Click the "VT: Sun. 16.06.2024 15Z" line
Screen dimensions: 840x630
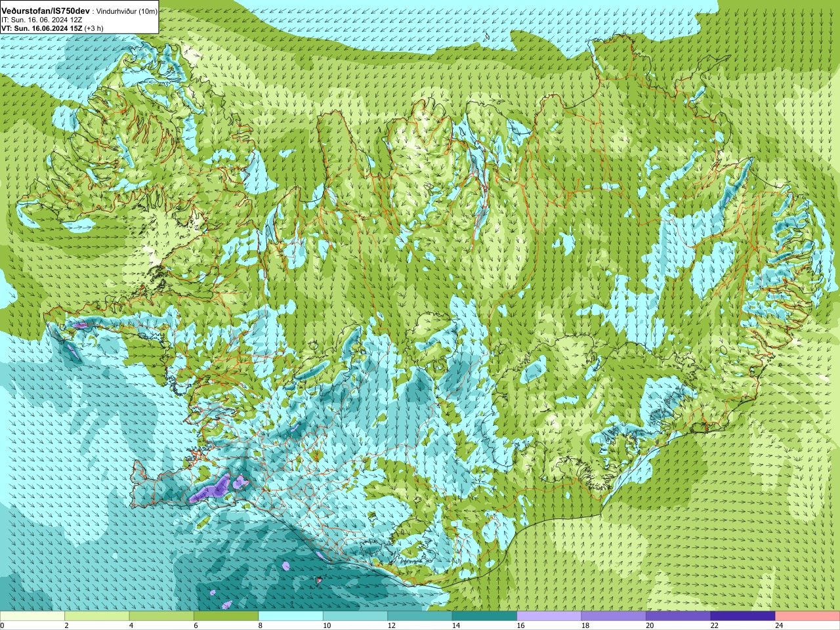click(x=42, y=28)
